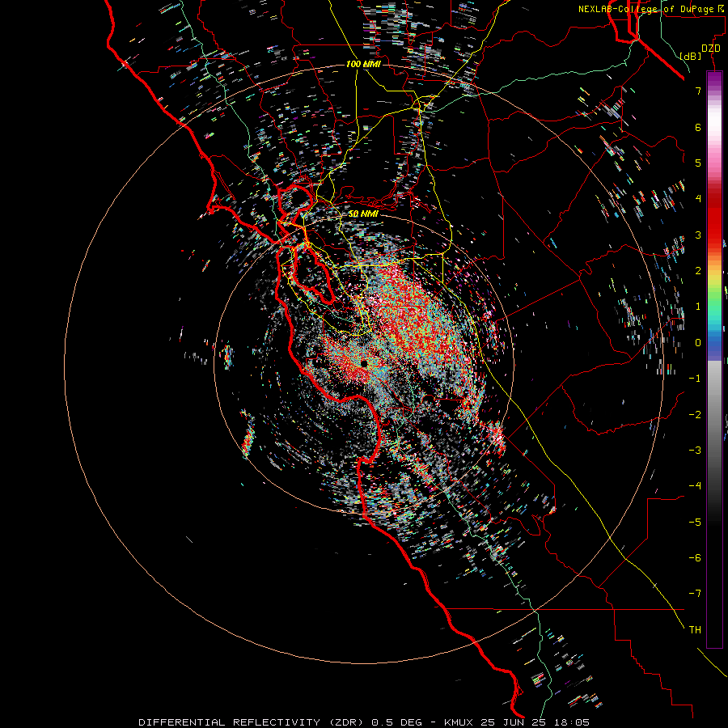Screen dimensions: 728x728
Task: Click the "DZD" product label
Action: click(x=711, y=49)
